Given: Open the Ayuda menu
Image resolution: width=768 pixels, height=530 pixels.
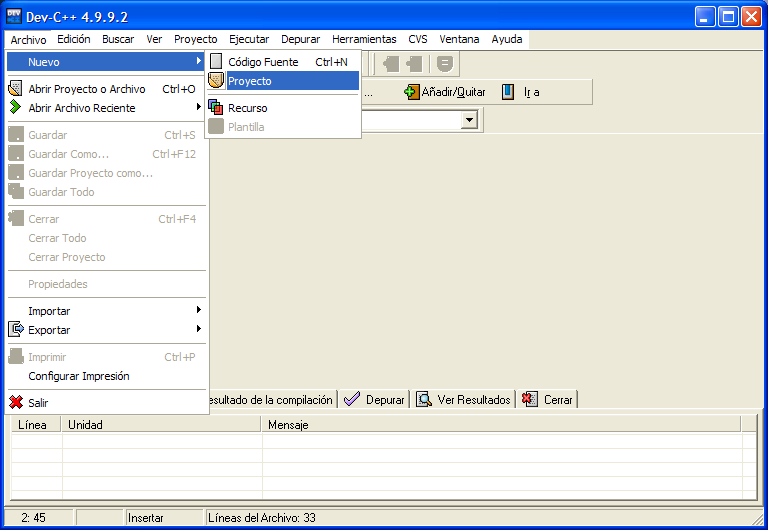Looking at the screenshot, I should (506, 39).
